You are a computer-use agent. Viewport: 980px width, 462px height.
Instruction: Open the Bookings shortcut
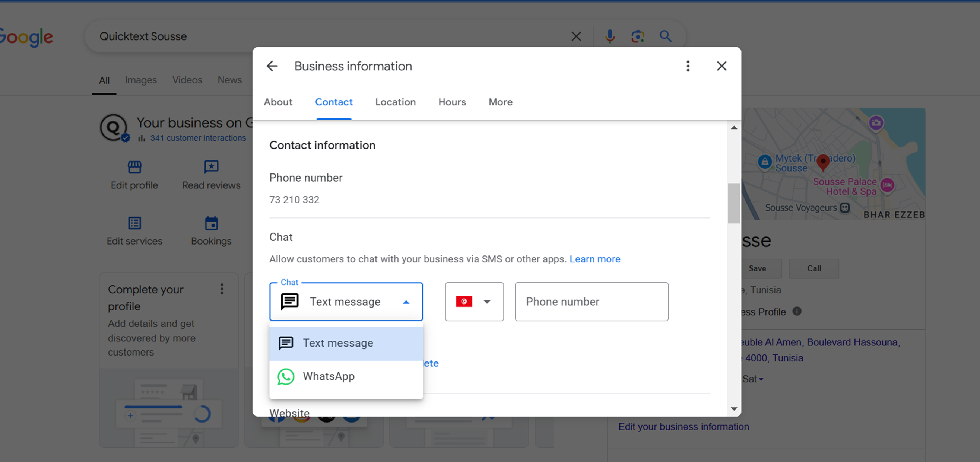211,231
